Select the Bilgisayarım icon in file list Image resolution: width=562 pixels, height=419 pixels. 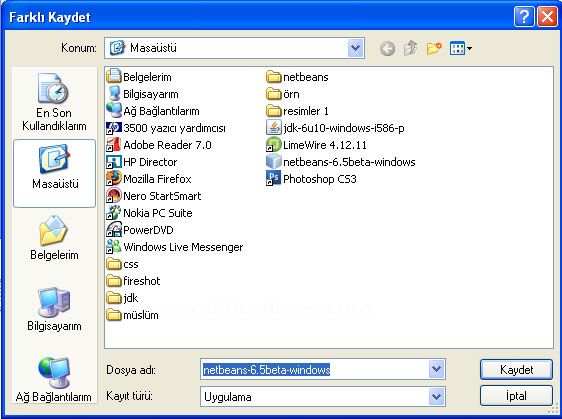click(114, 94)
